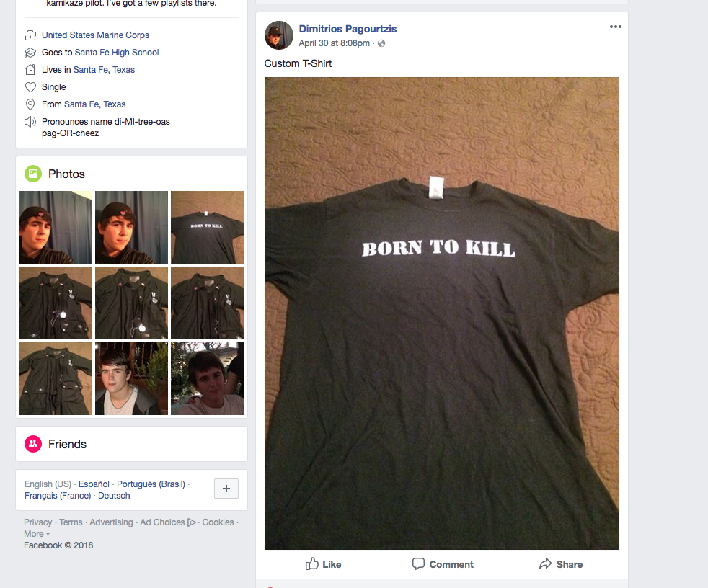Open the Born To Kill shirt thumbnail
Viewport: 708px width, 588px height.
pos(207,227)
